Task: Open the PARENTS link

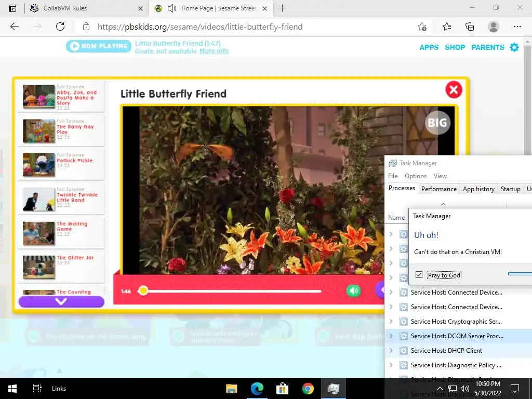Action: point(487,47)
